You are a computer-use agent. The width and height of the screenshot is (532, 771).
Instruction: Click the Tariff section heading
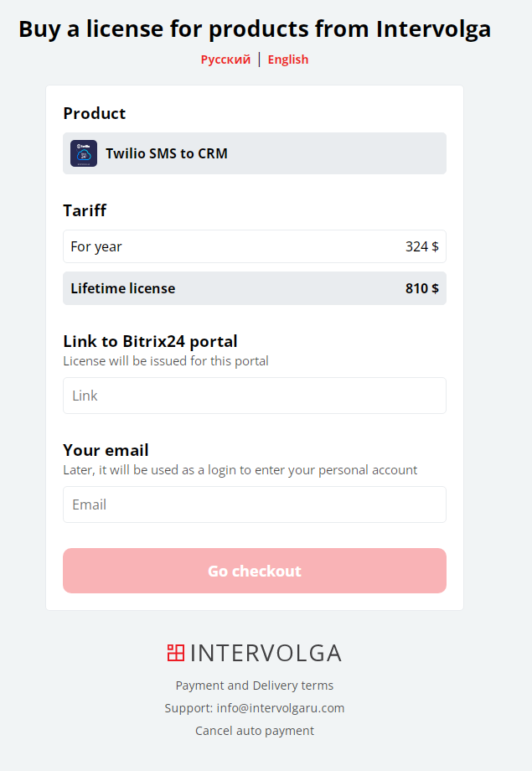point(85,210)
